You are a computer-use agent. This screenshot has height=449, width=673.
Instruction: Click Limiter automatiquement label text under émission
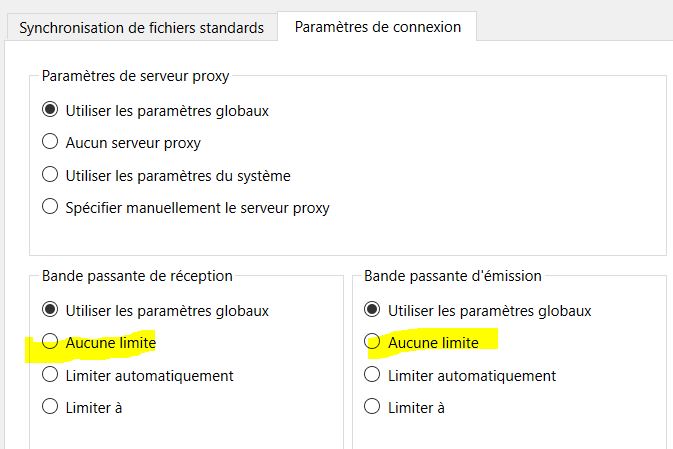coord(472,375)
